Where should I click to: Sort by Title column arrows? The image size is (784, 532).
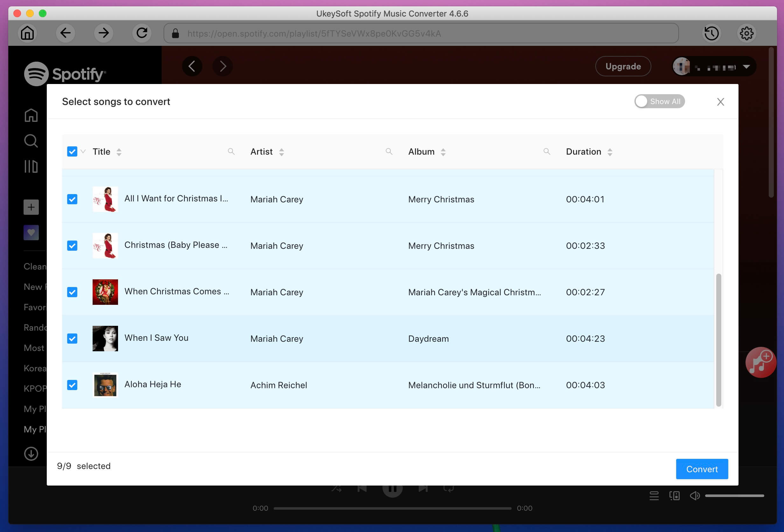tap(119, 152)
